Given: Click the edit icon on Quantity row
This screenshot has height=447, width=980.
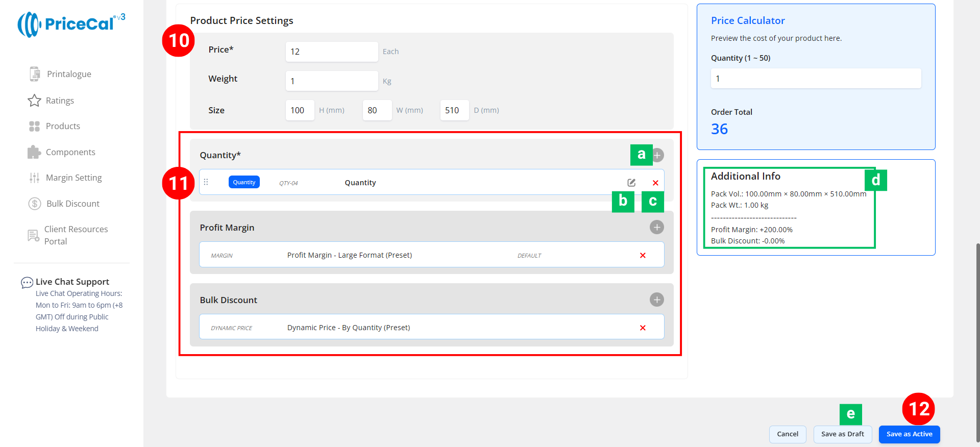Looking at the screenshot, I should (x=631, y=183).
